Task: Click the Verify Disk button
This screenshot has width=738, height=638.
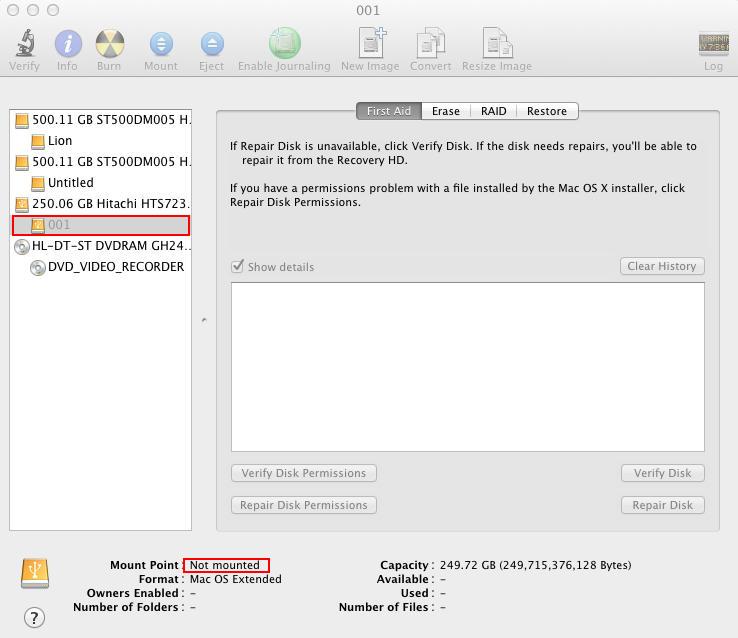Action: click(x=662, y=473)
